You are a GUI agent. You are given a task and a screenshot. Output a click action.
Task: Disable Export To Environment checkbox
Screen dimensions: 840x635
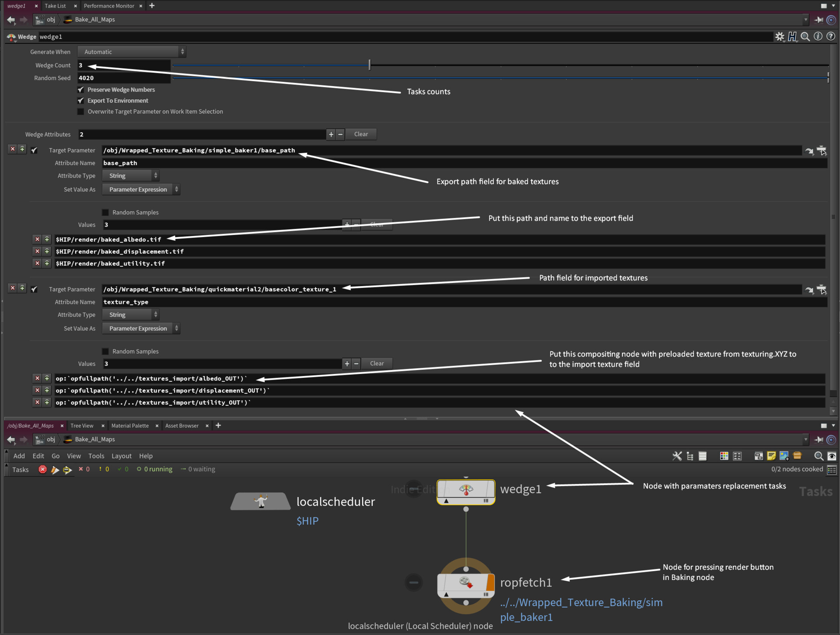pos(81,101)
